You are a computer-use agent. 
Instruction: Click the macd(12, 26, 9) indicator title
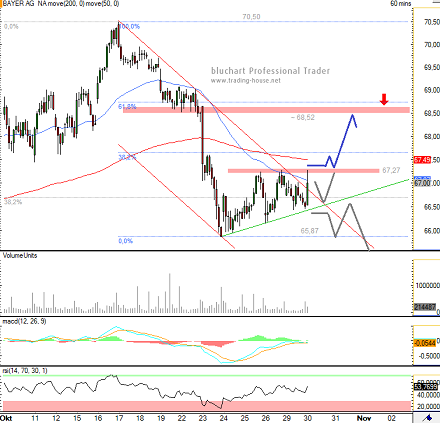pyautogui.click(x=24, y=322)
